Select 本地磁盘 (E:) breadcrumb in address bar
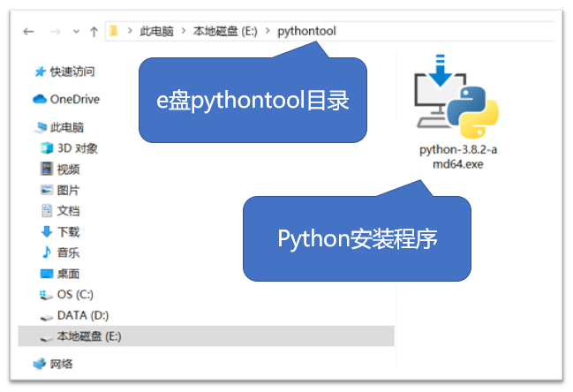The height and width of the screenshot is (392, 573). coord(225,32)
